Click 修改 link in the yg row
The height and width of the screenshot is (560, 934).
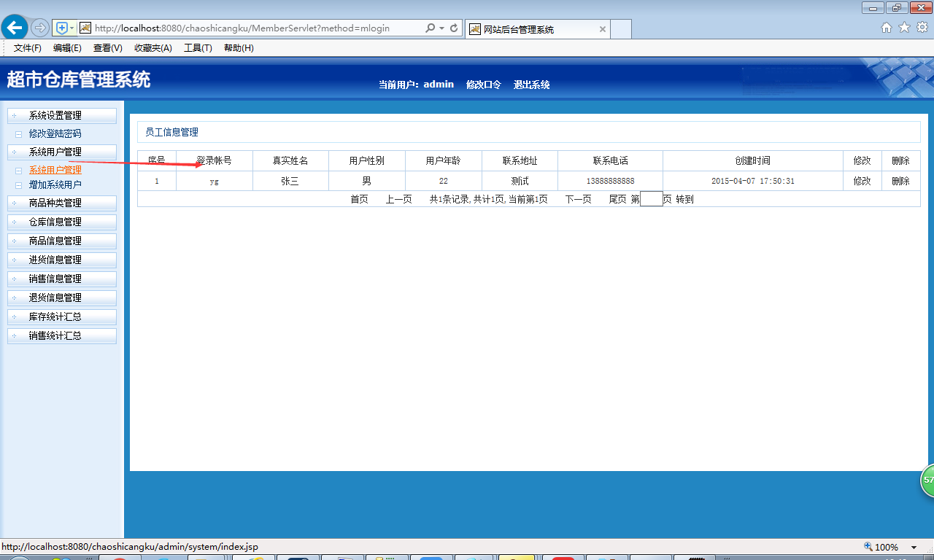[x=862, y=181]
